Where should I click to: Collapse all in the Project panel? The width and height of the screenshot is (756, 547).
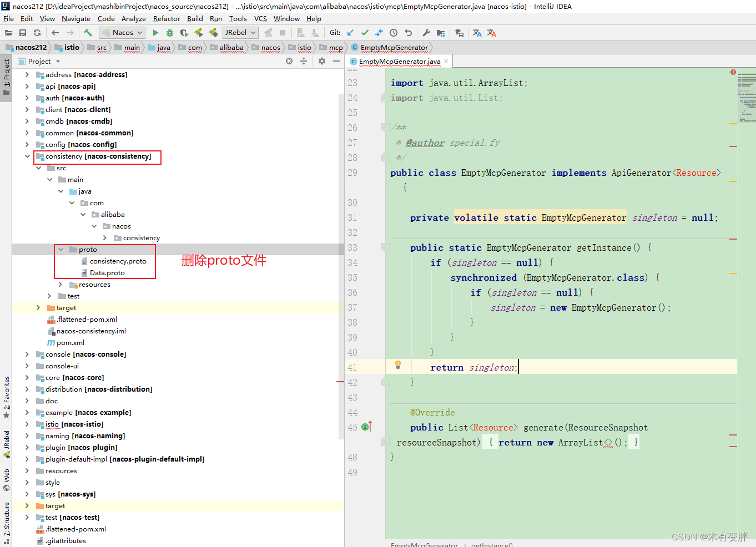coord(304,61)
